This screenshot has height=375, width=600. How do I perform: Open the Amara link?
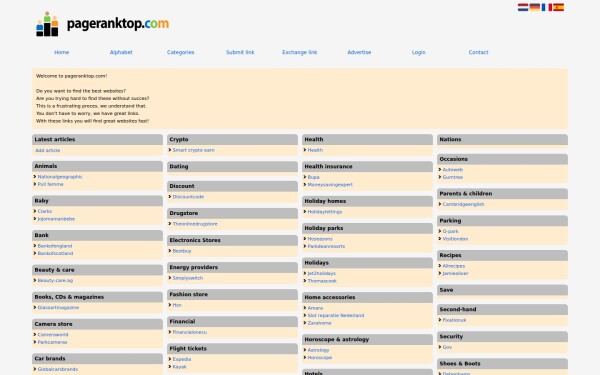315,308
